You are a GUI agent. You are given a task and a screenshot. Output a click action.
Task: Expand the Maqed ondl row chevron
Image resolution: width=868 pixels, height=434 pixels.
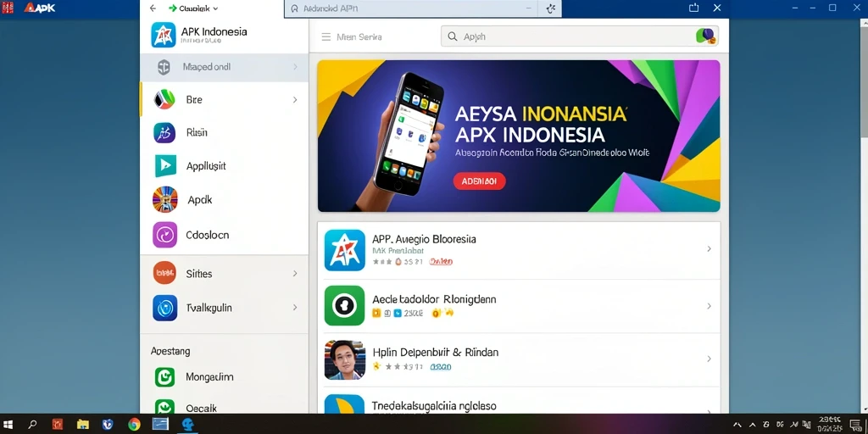295,67
